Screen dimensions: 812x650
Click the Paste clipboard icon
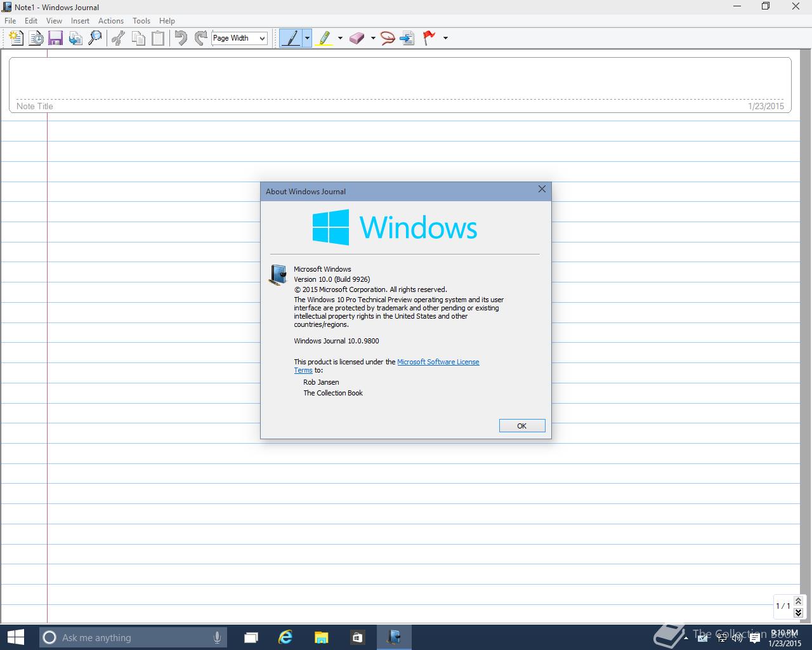point(158,38)
